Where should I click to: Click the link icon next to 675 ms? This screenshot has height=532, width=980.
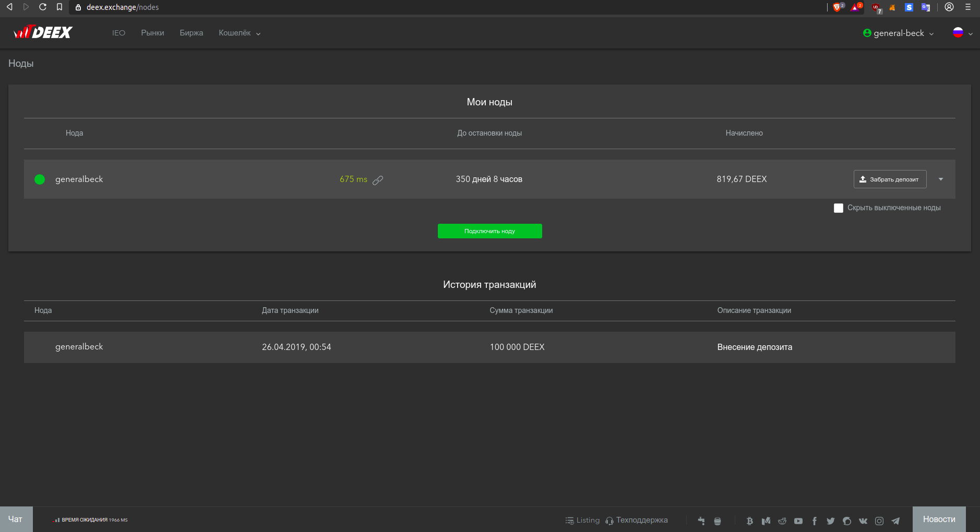pos(378,180)
